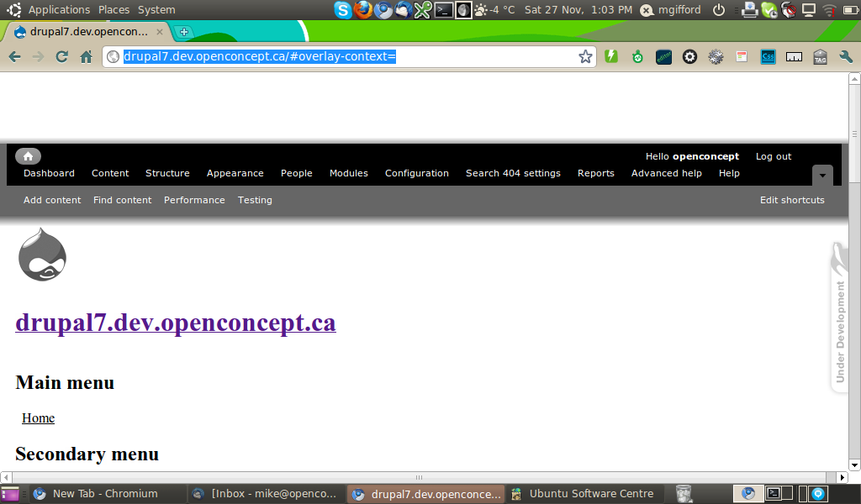Close the drupal7.dev.opencon tab
The height and width of the screenshot is (504, 861).
(x=159, y=32)
